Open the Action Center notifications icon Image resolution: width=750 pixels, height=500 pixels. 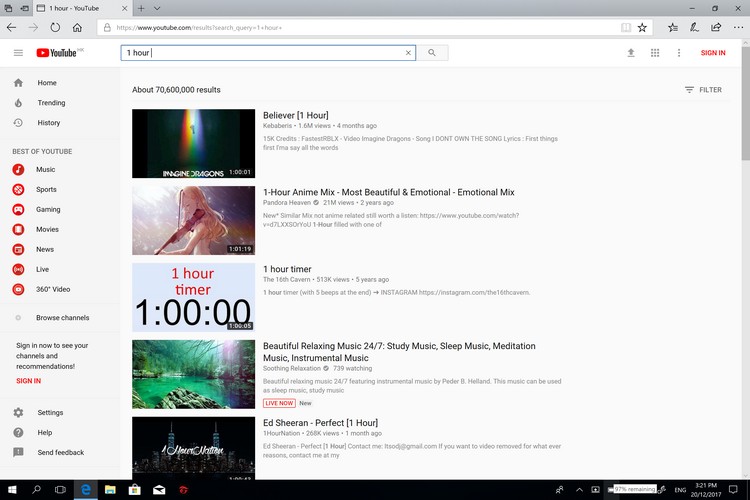pos(733,489)
